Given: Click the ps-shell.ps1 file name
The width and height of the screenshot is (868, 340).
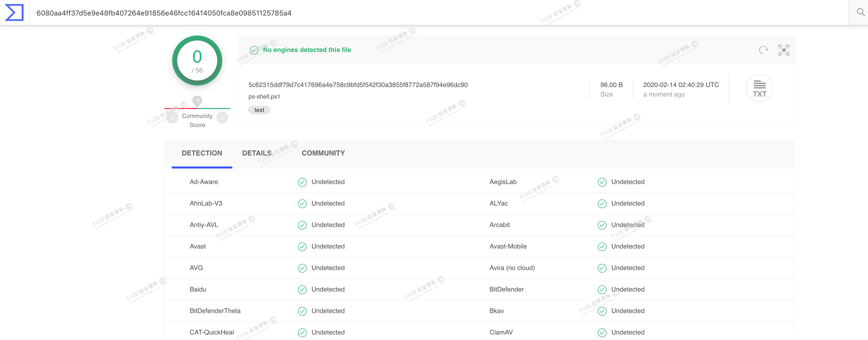Looking at the screenshot, I should point(264,96).
